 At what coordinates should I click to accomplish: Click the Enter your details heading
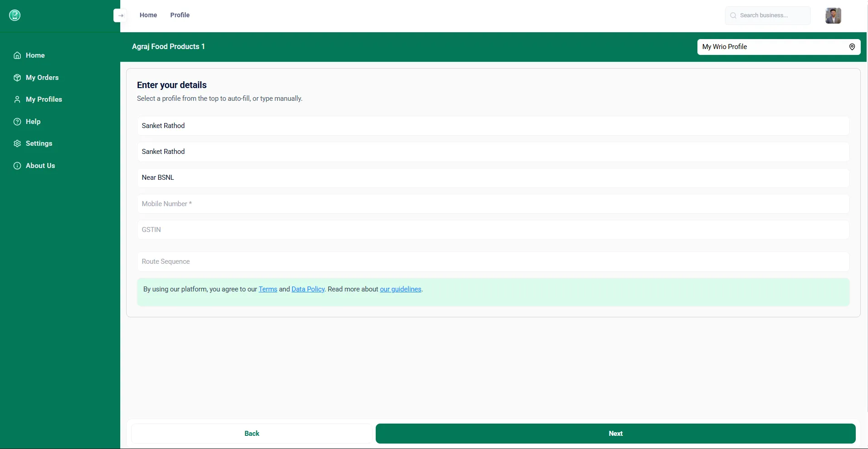coord(172,85)
